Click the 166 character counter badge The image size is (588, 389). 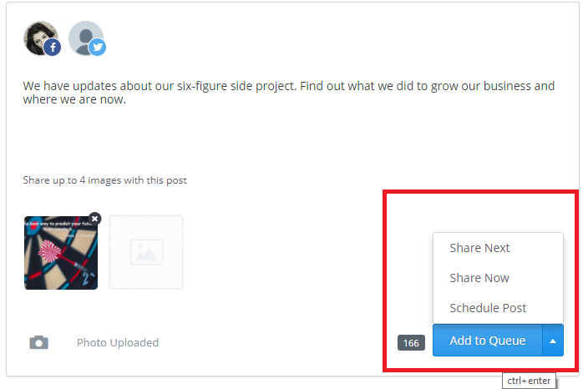point(411,342)
